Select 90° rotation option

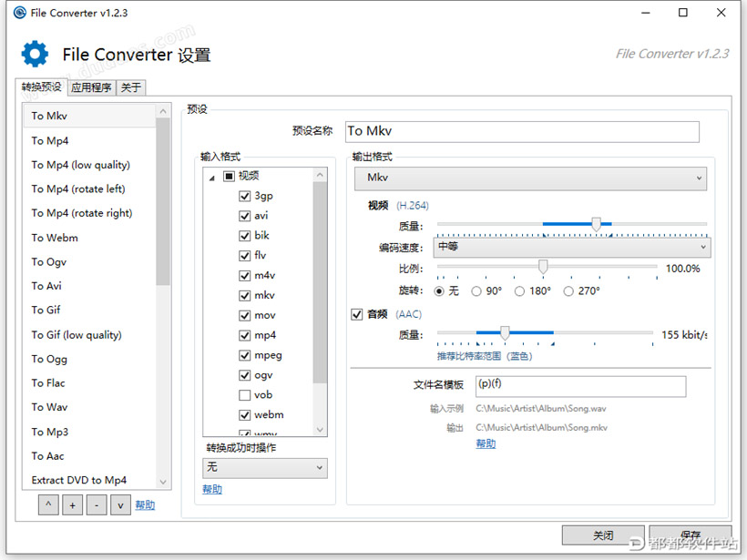476,291
